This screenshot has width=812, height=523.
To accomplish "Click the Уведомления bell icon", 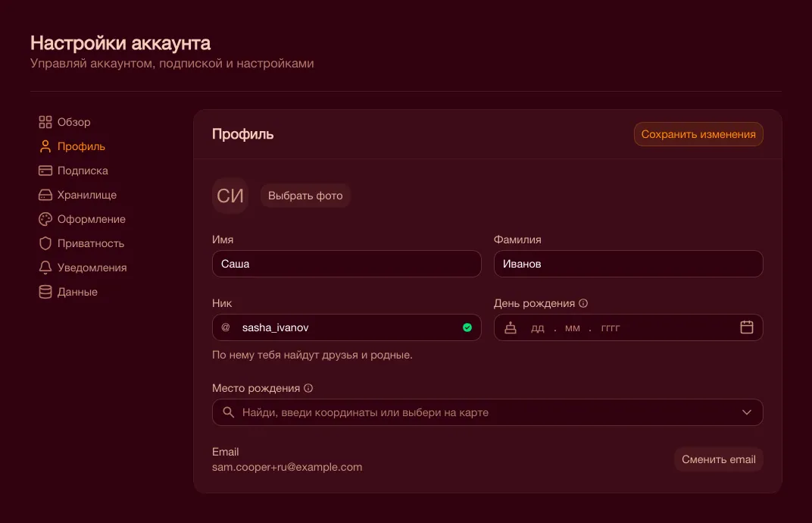I will pos(45,268).
